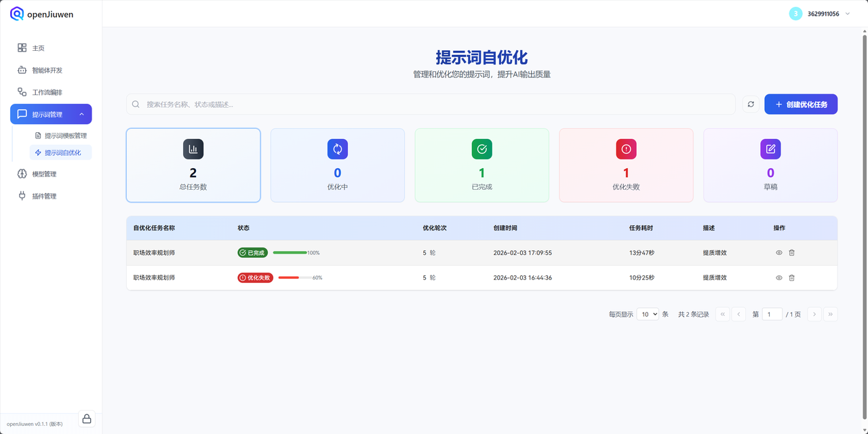
Task: Delete the task created at 17:09:55
Action: (791, 253)
